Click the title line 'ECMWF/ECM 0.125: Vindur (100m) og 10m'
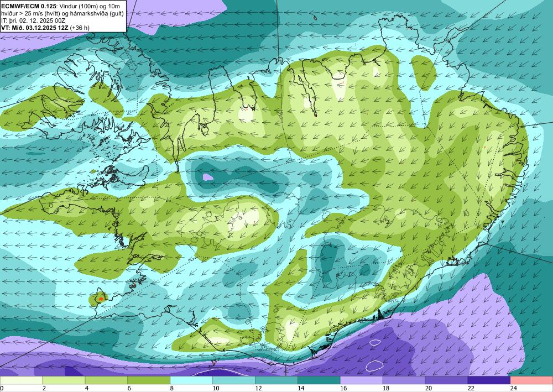 60,6
